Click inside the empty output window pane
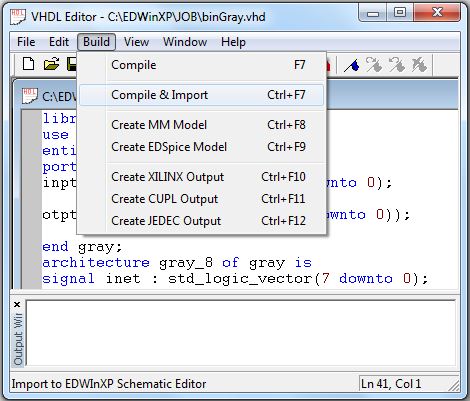This screenshot has width=470, height=401. click(241, 333)
